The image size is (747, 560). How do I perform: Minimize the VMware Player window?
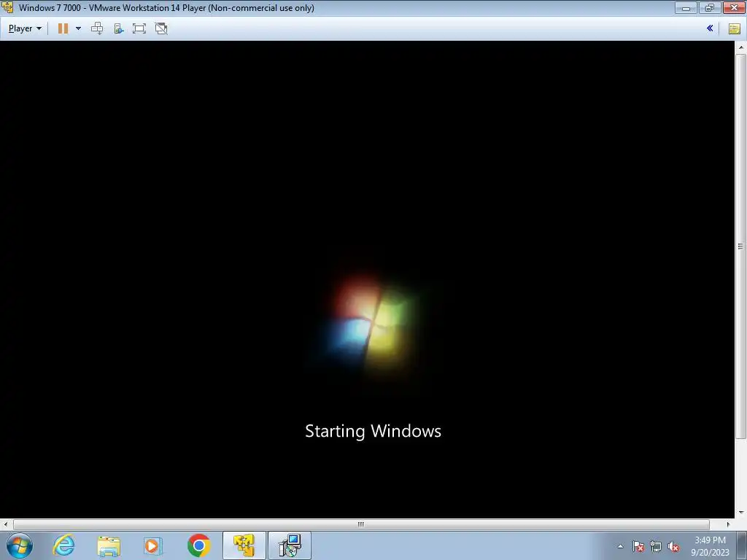[686, 7]
